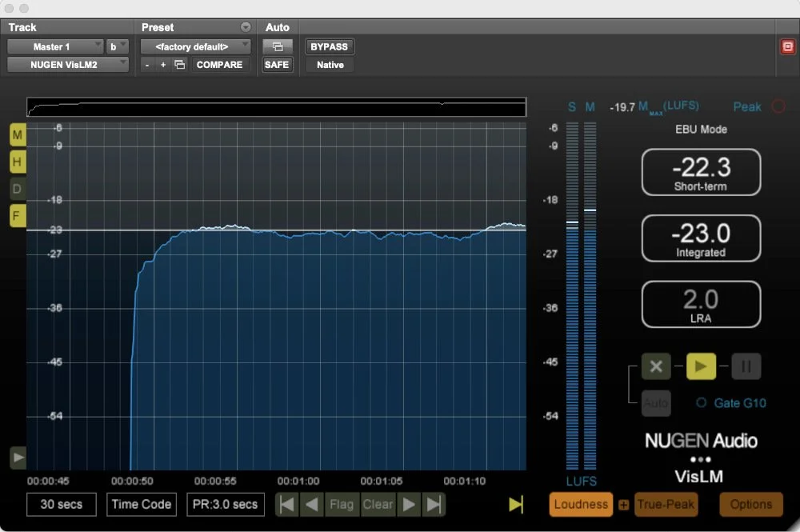Click the LUFS meter unit label

[x=581, y=481]
